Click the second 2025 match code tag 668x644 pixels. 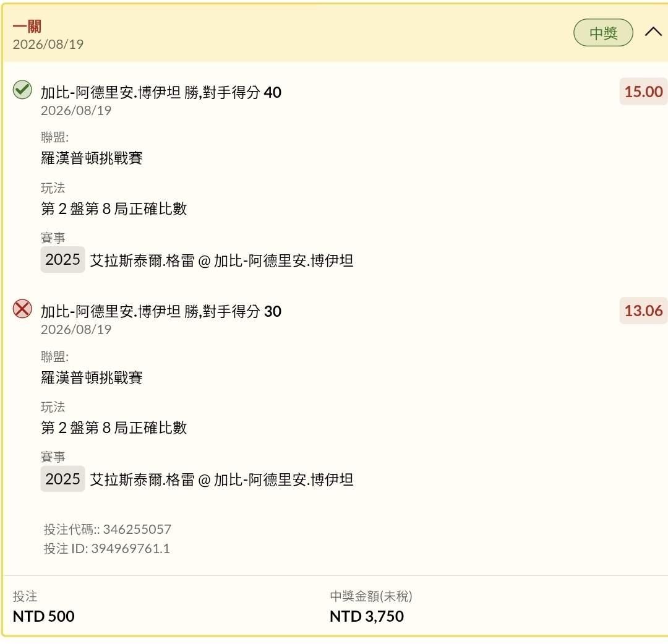62,479
